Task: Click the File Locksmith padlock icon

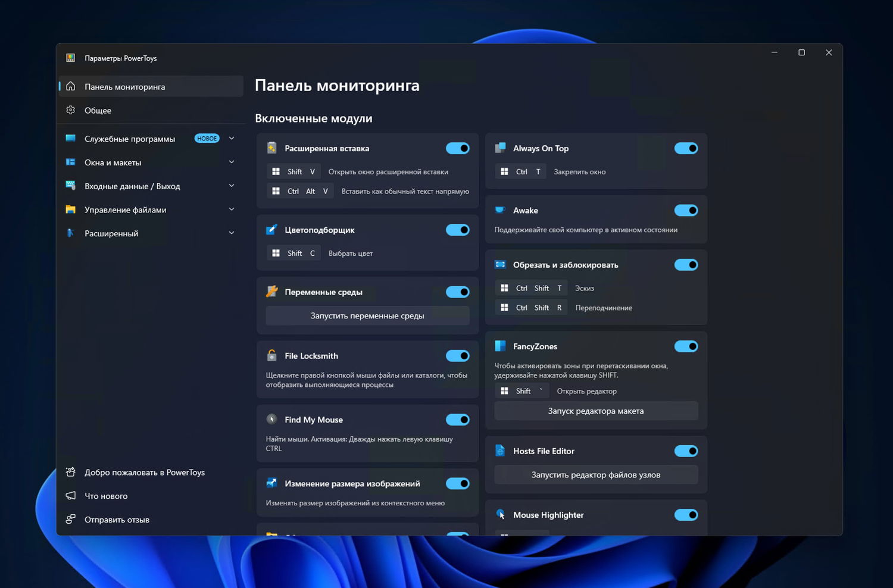Action: [x=271, y=355]
